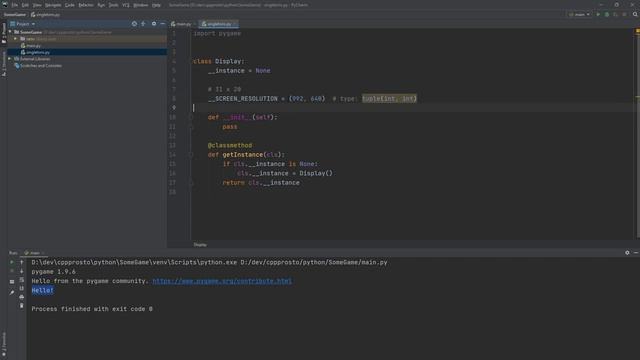This screenshot has height=360, width=640.
Task: Click SomeGame breadcrumb in navigation bar
Action: point(15,15)
